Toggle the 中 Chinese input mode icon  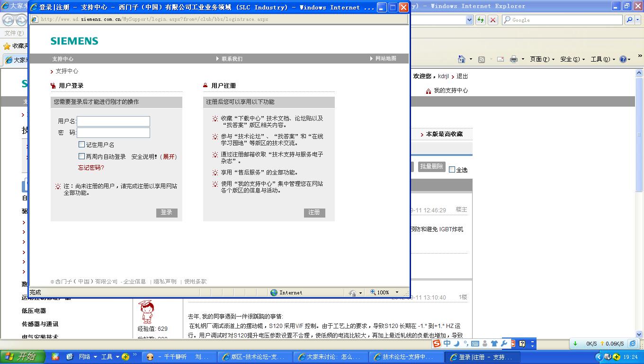pyautogui.click(x=447, y=344)
